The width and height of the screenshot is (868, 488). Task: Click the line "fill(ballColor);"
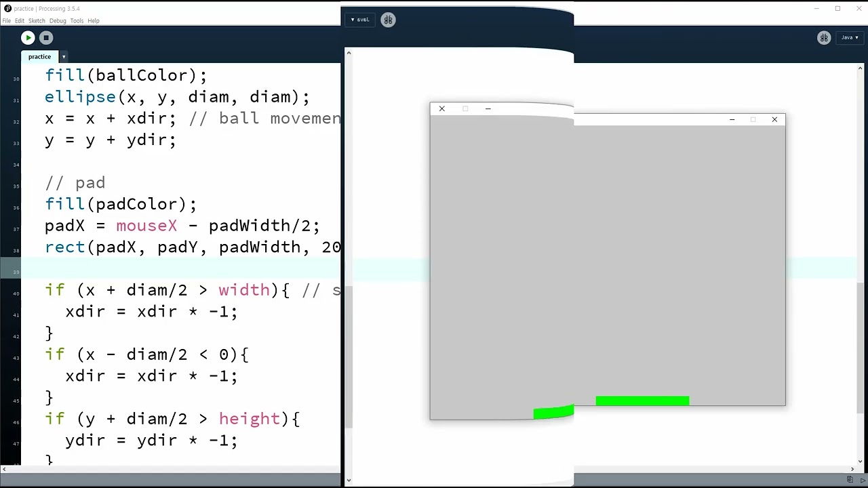click(126, 75)
